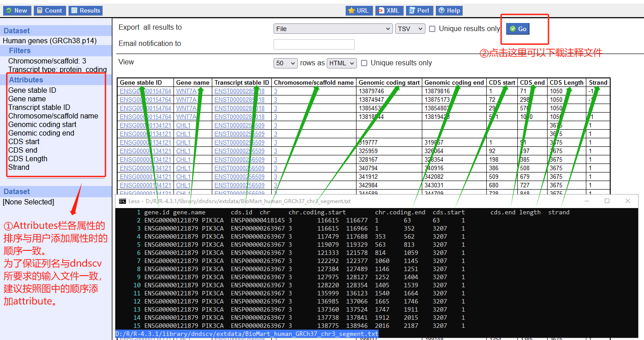Viewport: 644px width, 340px height.
Task: Click table cell 343031
Action: [434, 185]
